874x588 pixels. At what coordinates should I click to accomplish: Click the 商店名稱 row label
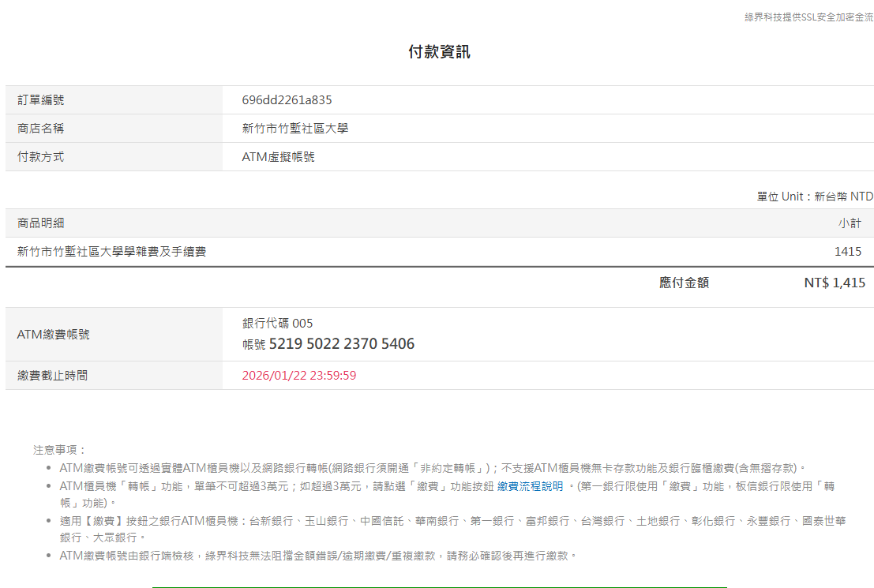coord(41,129)
